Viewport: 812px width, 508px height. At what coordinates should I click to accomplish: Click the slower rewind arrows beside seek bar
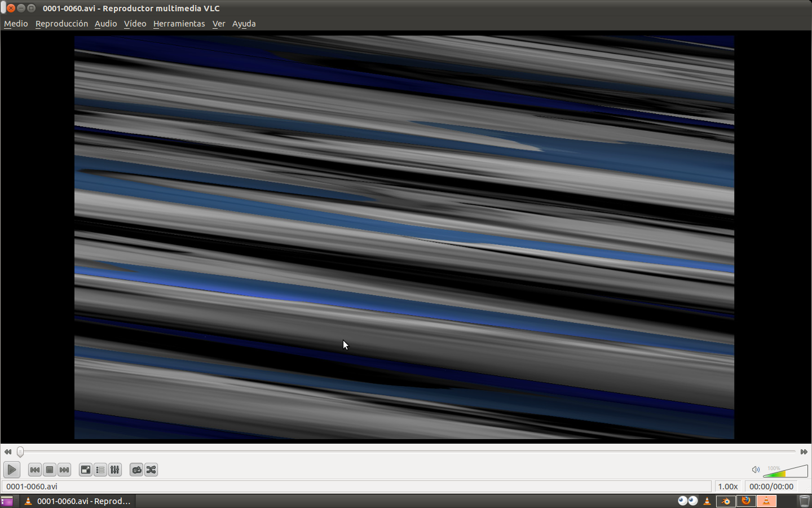click(x=8, y=452)
